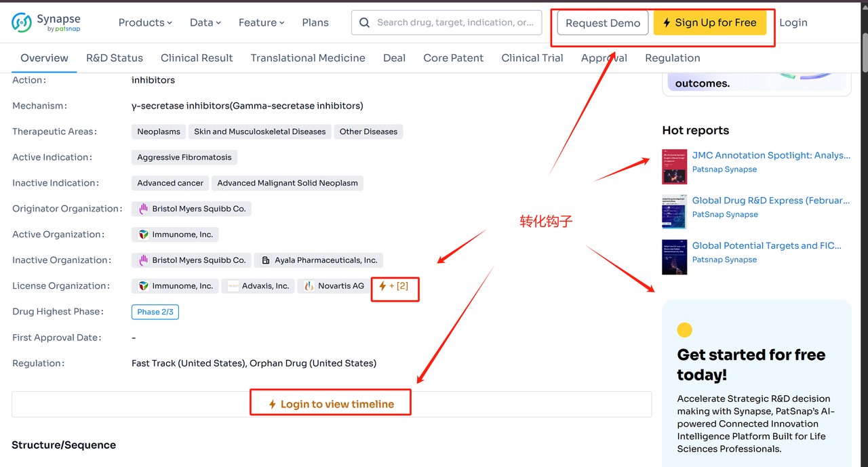The image size is (868, 467).
Task: Click the γ-secretase inhibitors mechanism text
Action: coord(248,106)
